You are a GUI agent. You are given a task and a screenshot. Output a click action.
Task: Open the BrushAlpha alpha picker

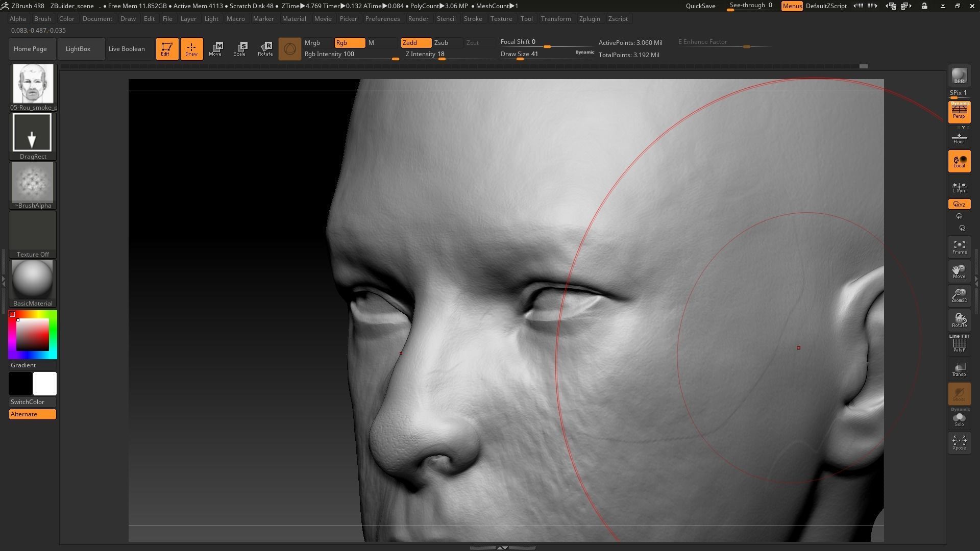(32, 182)
